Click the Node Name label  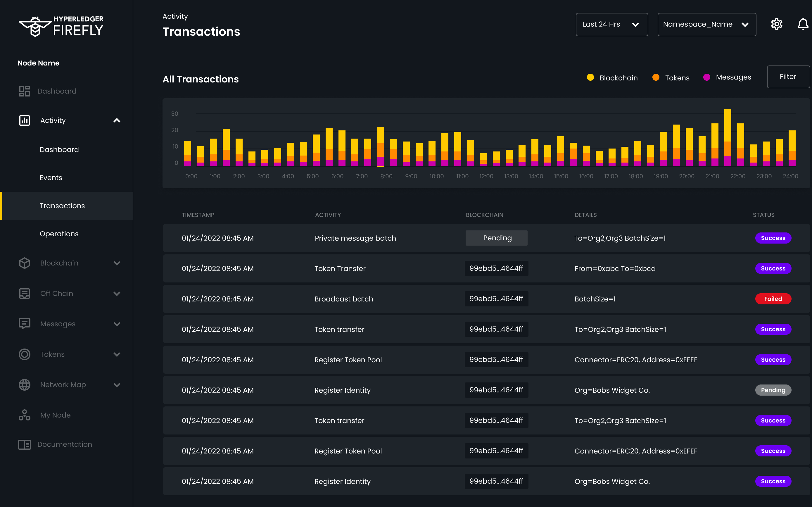click(39, 63)
